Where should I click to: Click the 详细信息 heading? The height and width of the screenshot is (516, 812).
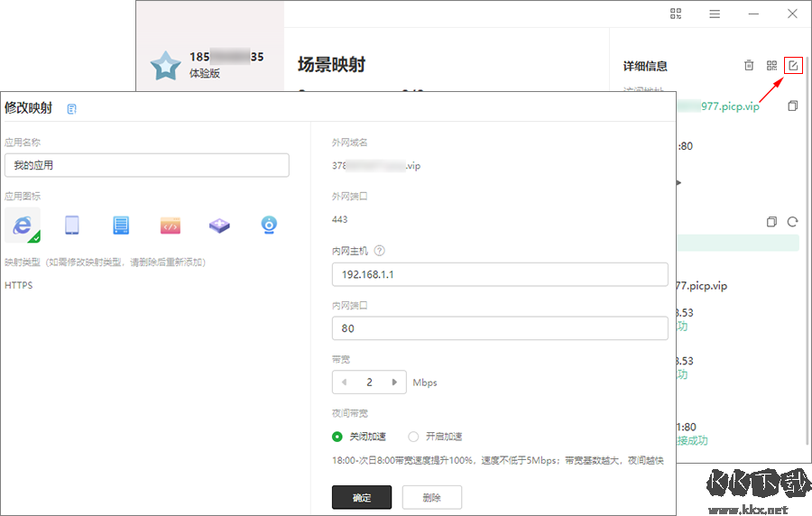[x=645, y=66]
